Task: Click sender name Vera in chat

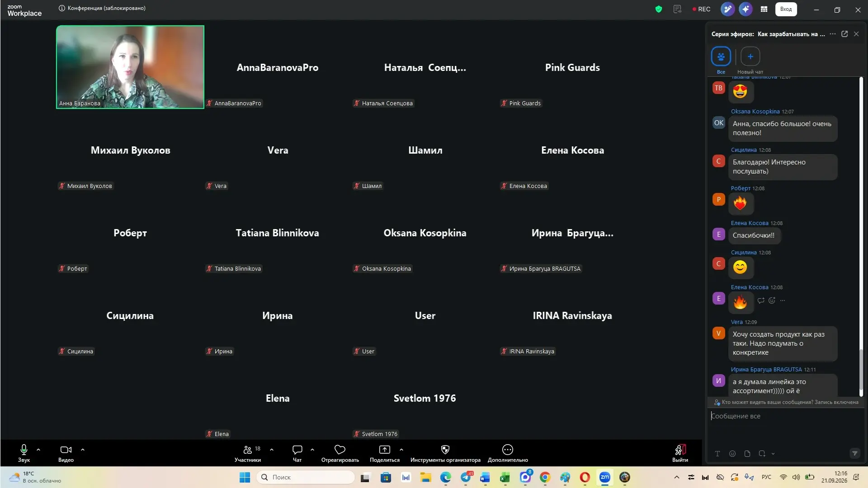Action: 737,322
